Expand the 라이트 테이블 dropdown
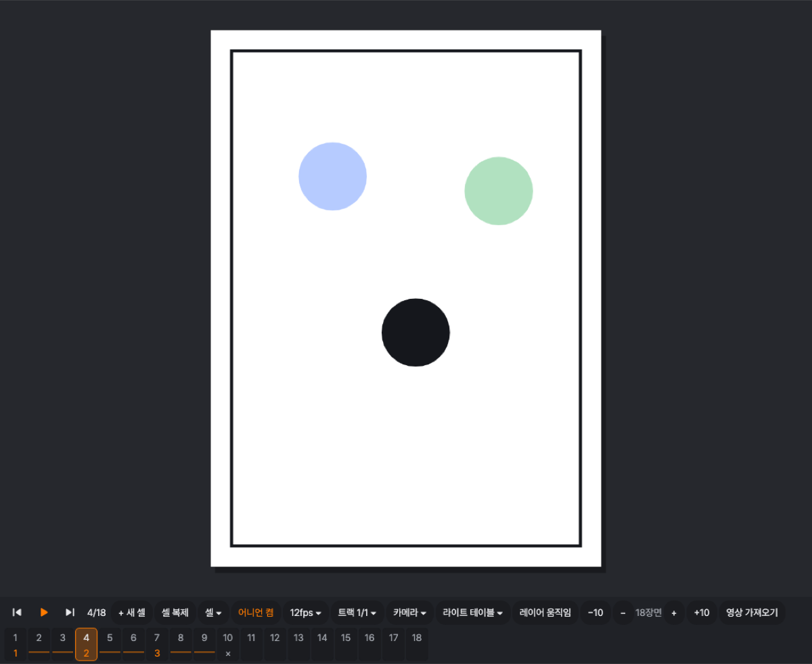 (x=473, y=613)
